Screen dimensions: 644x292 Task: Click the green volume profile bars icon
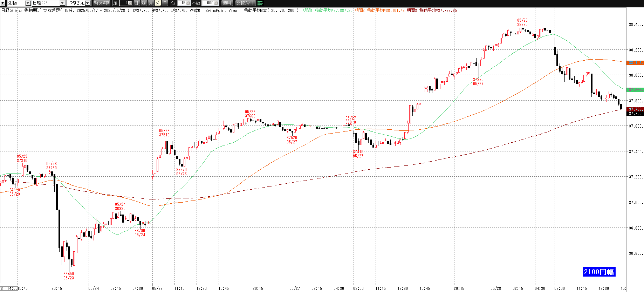(x=260, y=3)
